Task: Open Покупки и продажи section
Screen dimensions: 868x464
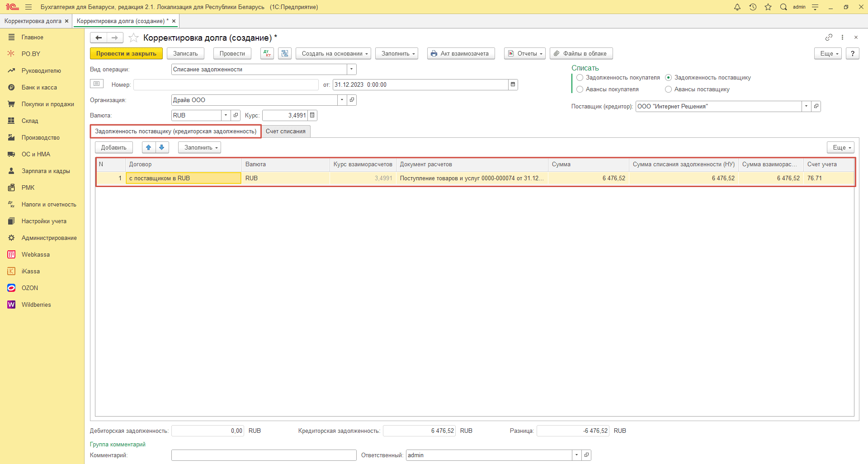Action: click(x=48, y=104)
